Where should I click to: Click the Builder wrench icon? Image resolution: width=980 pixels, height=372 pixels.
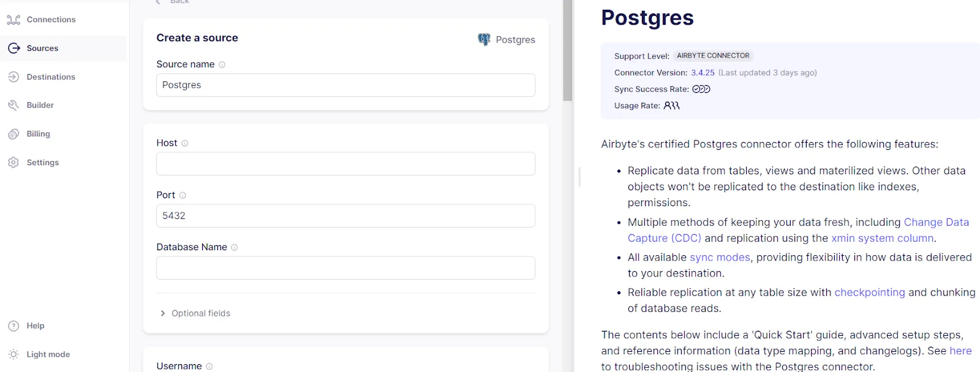(13, 105)
